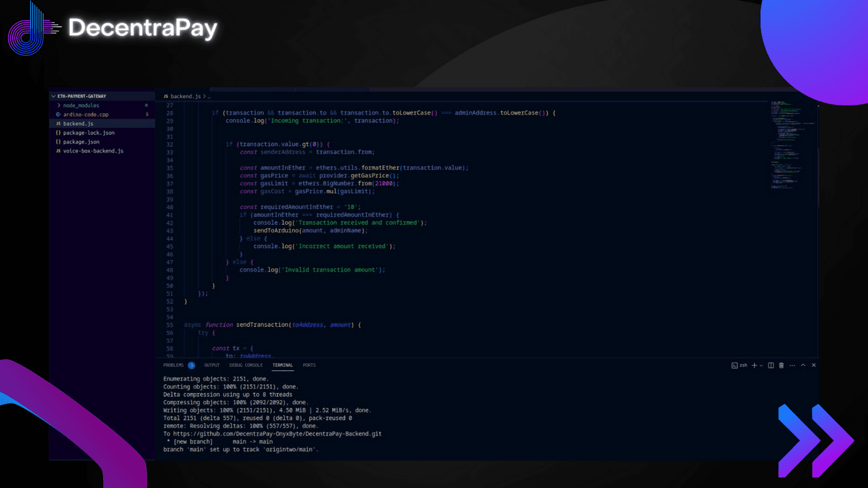This screenshot has width=868, height=488.
Task: Kill terminal using trash icon
Action: click(x=781, y=365)
